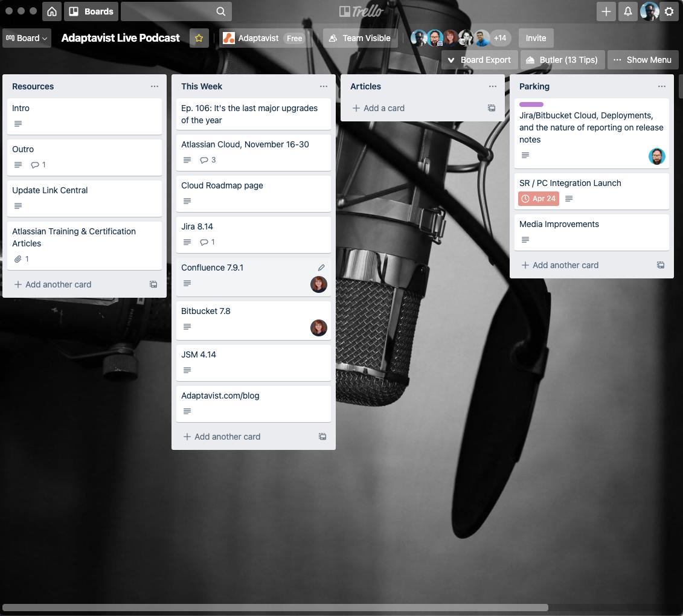The height and width of the screenshot is (616, 683).
Task: Create Articles card from template icon
Action: click(492, 108)
